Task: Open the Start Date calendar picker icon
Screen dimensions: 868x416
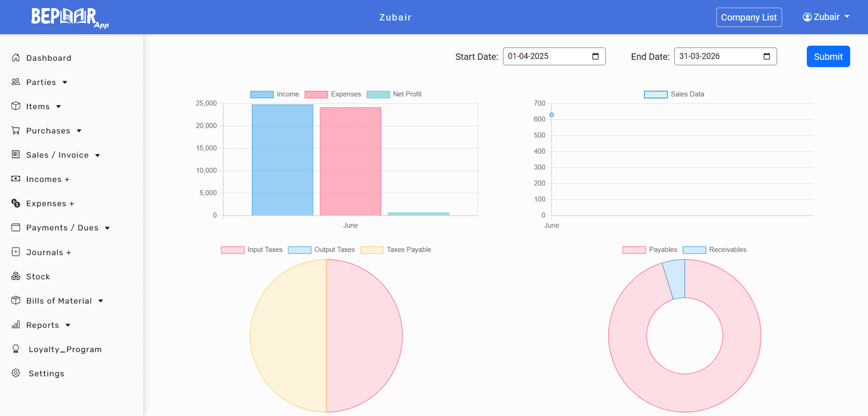Action: coord(595,56)
